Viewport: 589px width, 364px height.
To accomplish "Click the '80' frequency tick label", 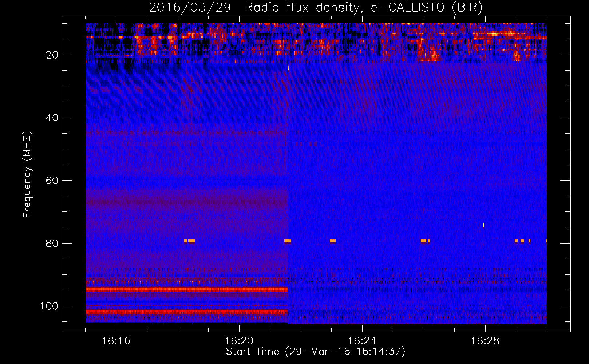I will (52, 244).
